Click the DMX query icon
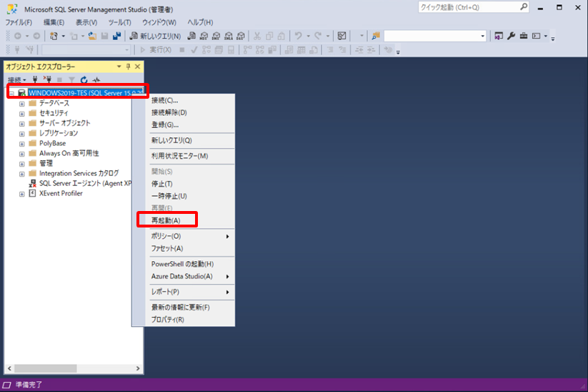Screen dimensions: 588x392 (x=216, y=36)
